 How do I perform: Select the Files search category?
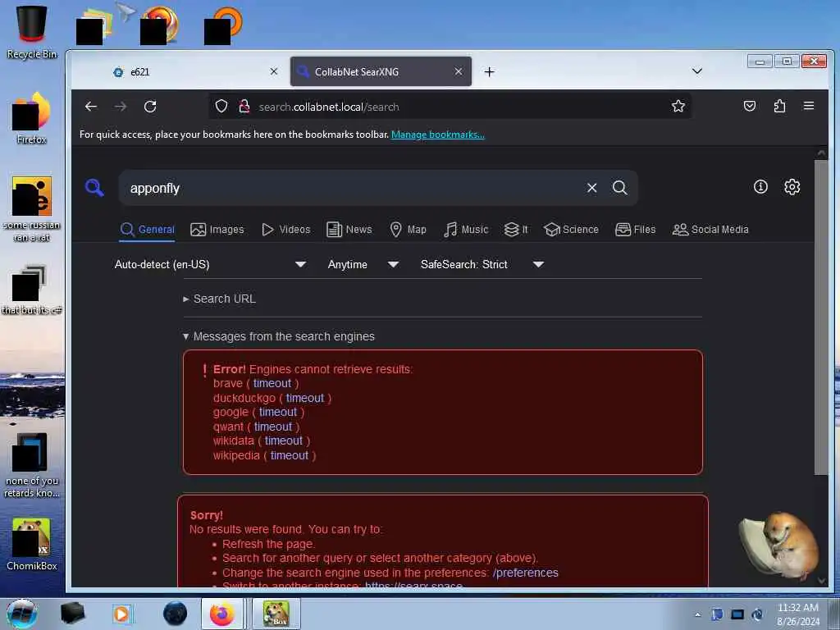point(636,230)
